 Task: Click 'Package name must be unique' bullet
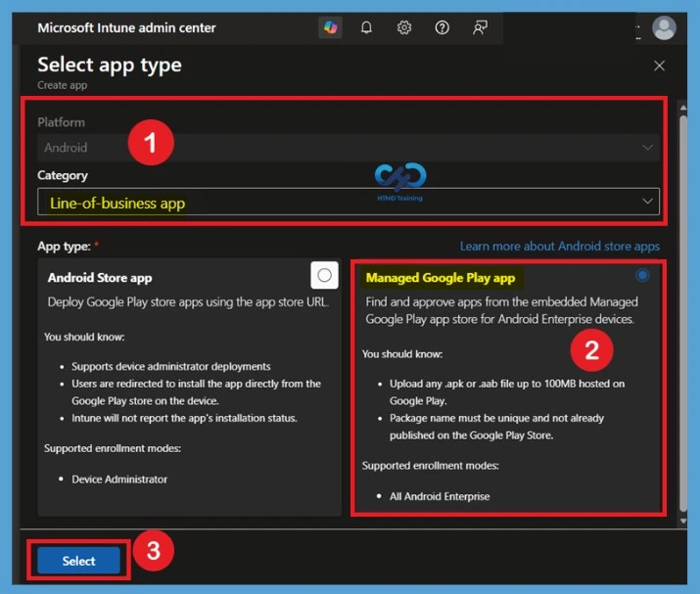pyautogui.click(x=496, y=427)
